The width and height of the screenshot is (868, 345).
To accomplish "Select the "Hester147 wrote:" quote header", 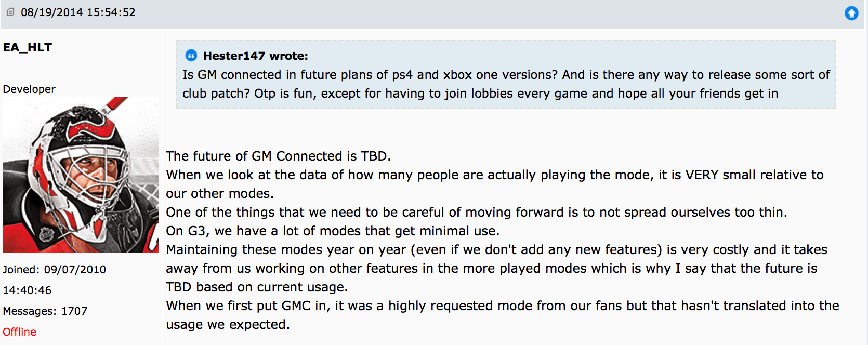I will 255,56.
